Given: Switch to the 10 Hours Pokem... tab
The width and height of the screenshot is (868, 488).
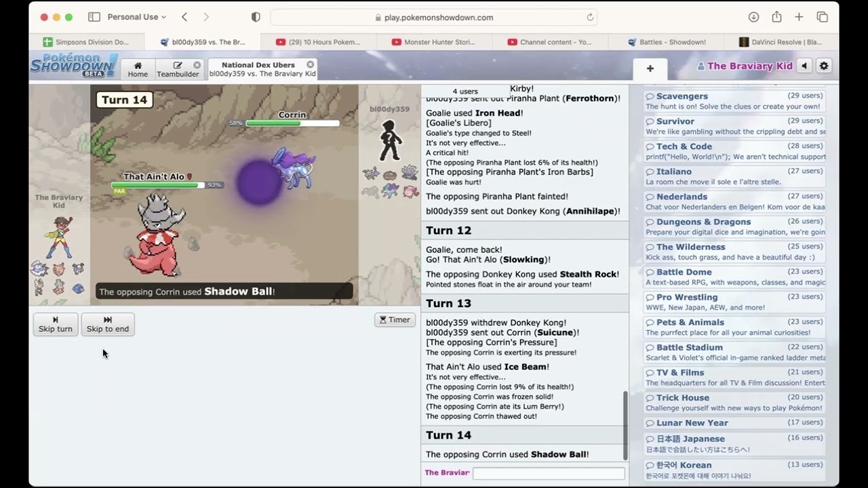Looking at the screenshot, I should click(x=318, y=42).
